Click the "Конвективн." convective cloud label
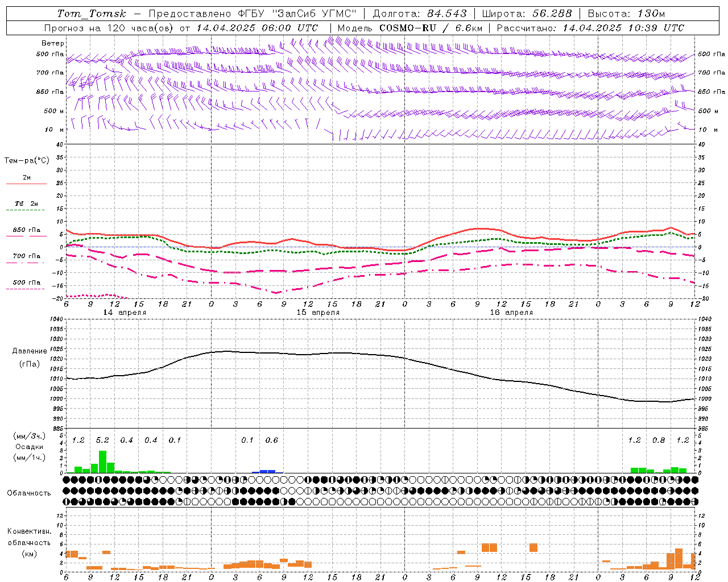The width and height of the screenshot is (728, 582). click(x=29, y=531)
